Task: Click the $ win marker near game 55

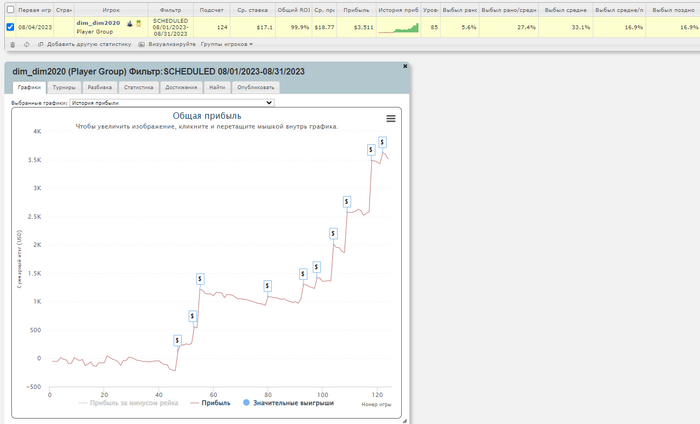Action: 200,279
